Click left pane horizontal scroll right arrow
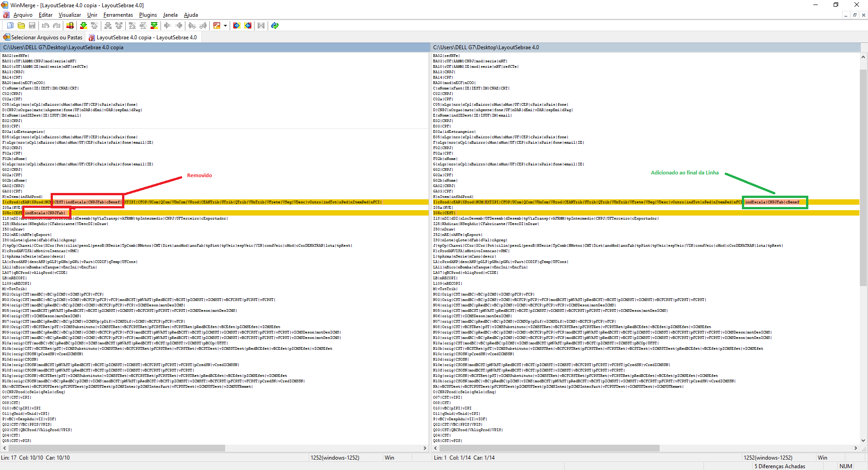The height and width of the screenshot is (470, 868). pos(425,448)
